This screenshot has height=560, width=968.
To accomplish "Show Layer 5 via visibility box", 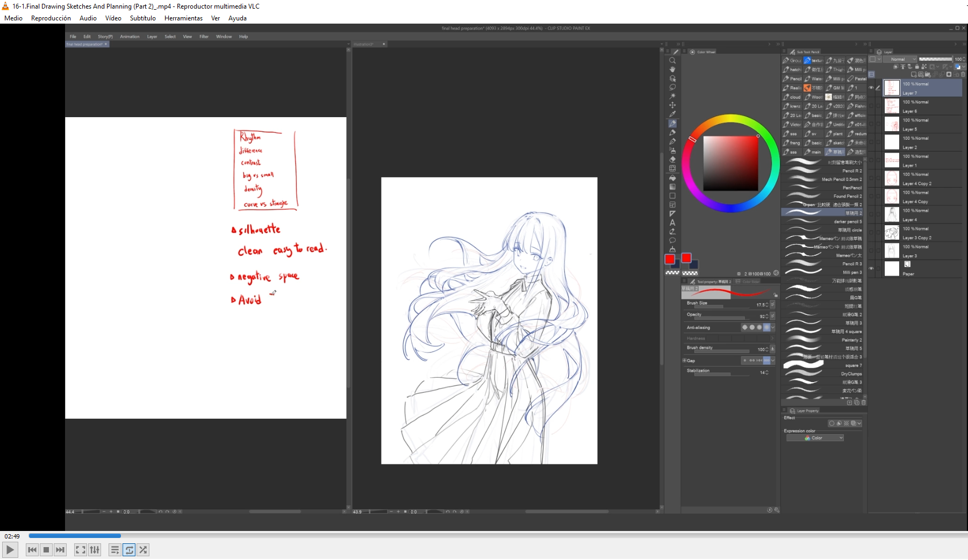I will (x=871, y=124).
